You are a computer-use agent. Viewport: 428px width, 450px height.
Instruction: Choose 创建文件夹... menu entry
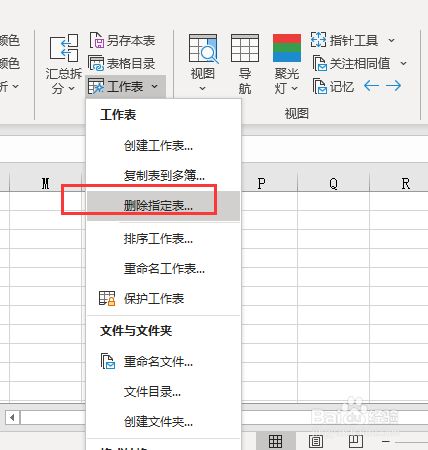click(x=163, y=422)
